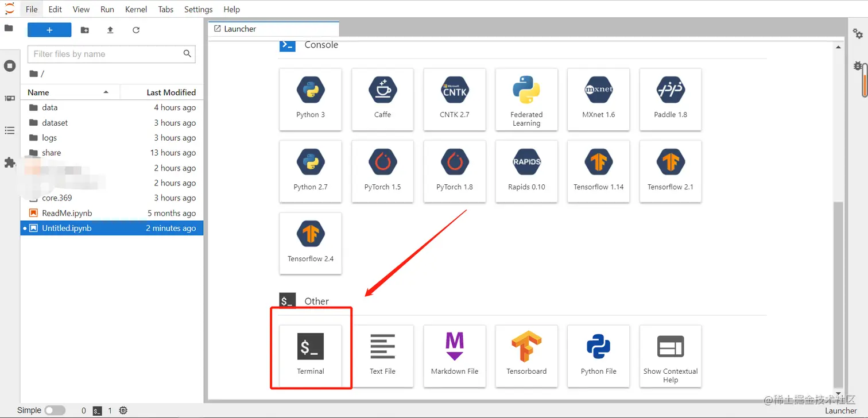Launch Tensorflow 1.14 console

click(x=598, y=171)
